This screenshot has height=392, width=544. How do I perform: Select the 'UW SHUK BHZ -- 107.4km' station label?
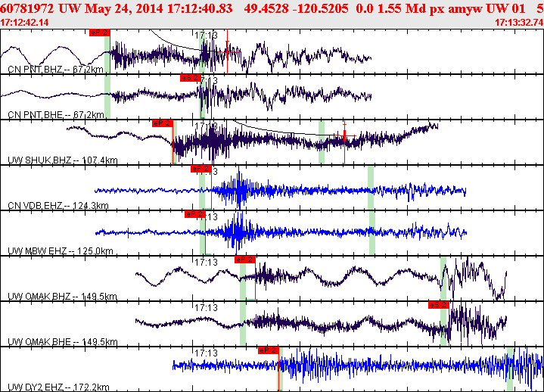click(63, 160)
